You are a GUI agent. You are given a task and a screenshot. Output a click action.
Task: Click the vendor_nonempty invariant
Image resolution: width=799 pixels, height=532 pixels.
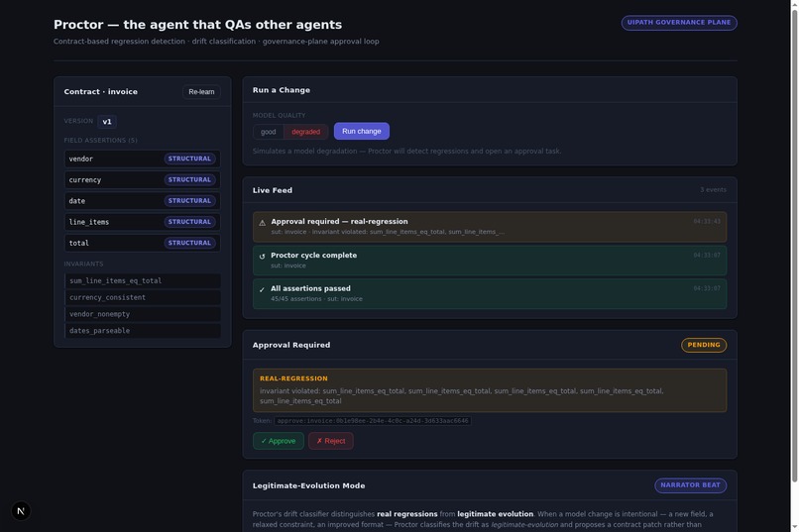click(143, 314)
